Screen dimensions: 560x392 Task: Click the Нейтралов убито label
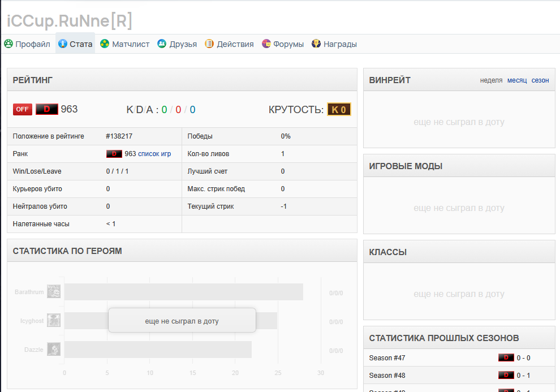click(40, 206)
